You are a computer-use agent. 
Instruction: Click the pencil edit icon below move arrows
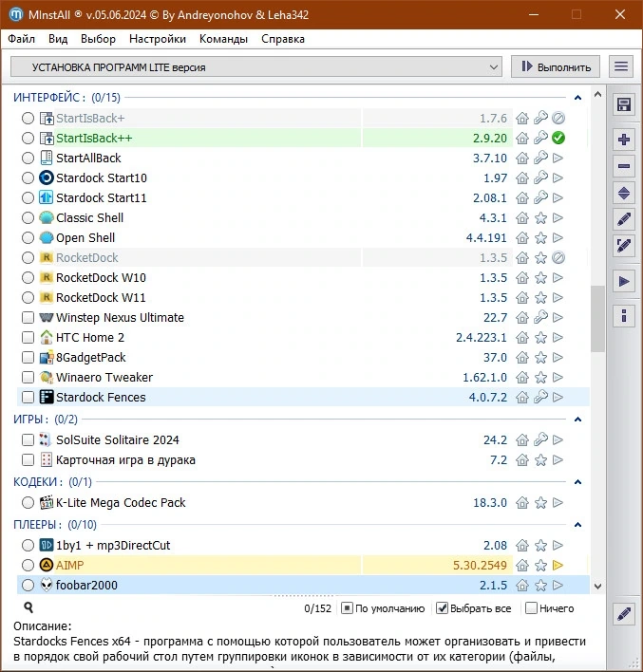point(624,219)
